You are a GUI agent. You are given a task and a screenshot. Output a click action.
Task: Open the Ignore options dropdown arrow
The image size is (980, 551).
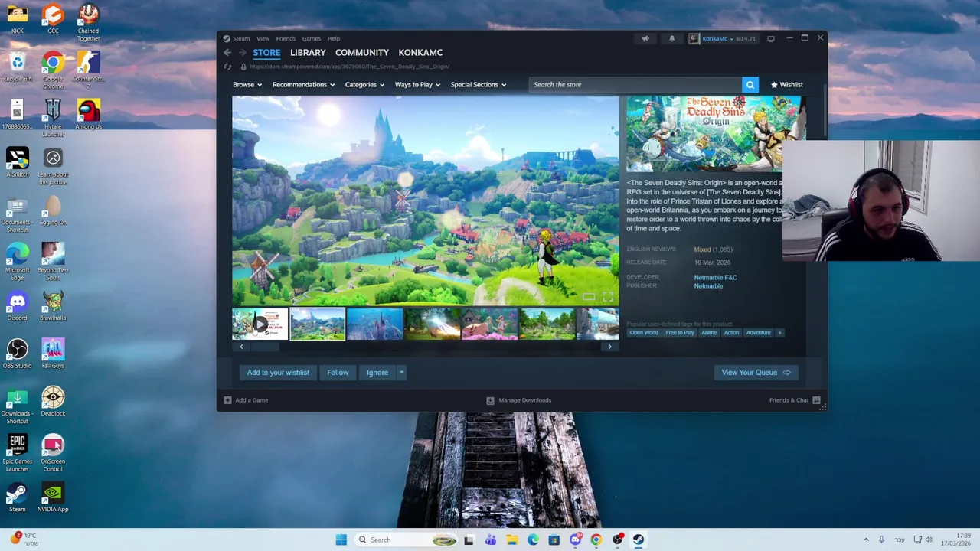tap(401, 373)
